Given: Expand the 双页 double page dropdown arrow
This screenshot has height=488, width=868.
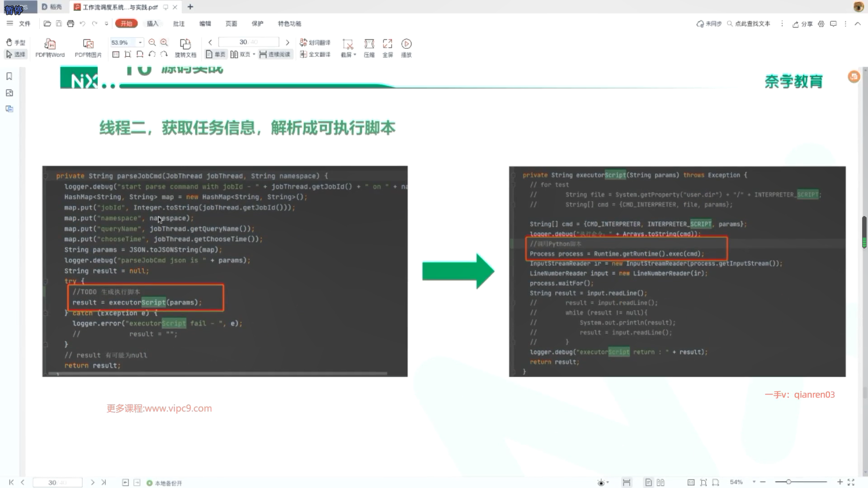Looking at the screenshot, I should pyautogui.click(x=254, y=54).
